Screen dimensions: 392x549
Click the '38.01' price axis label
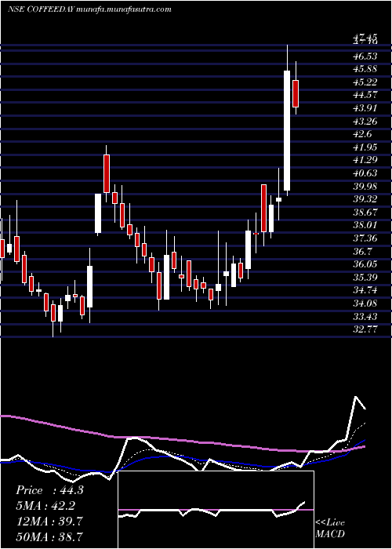click(365, 226)
